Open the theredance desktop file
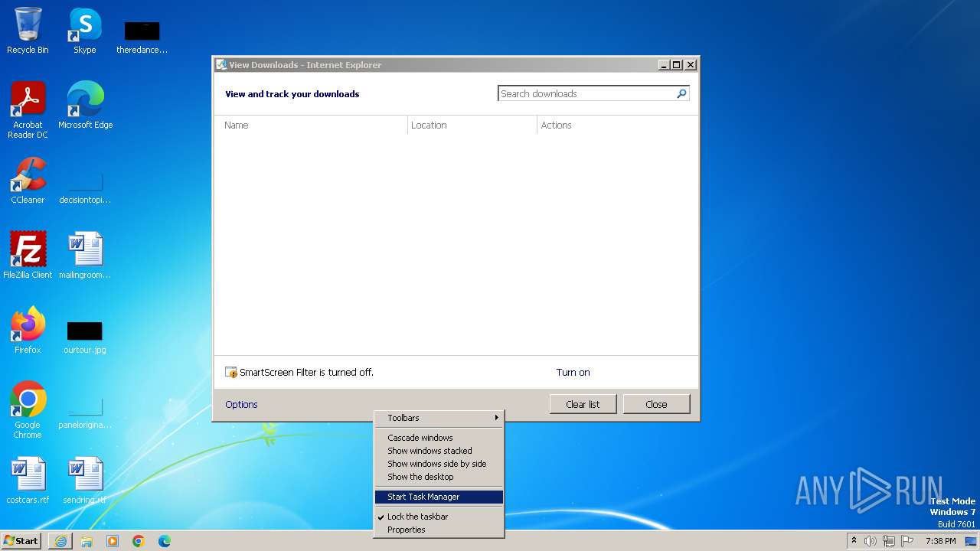Viewport: 980px width, 551px height. (x=142, y=37)
